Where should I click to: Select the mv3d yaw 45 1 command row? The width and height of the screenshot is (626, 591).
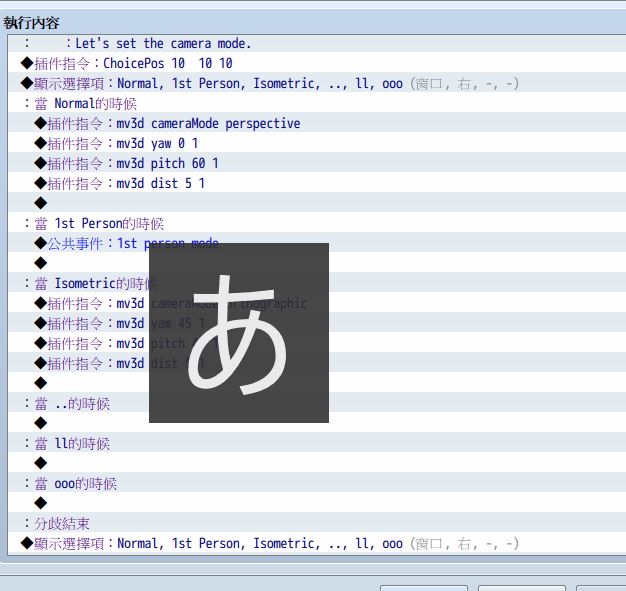pyautogui.click(x=317, y=323)
